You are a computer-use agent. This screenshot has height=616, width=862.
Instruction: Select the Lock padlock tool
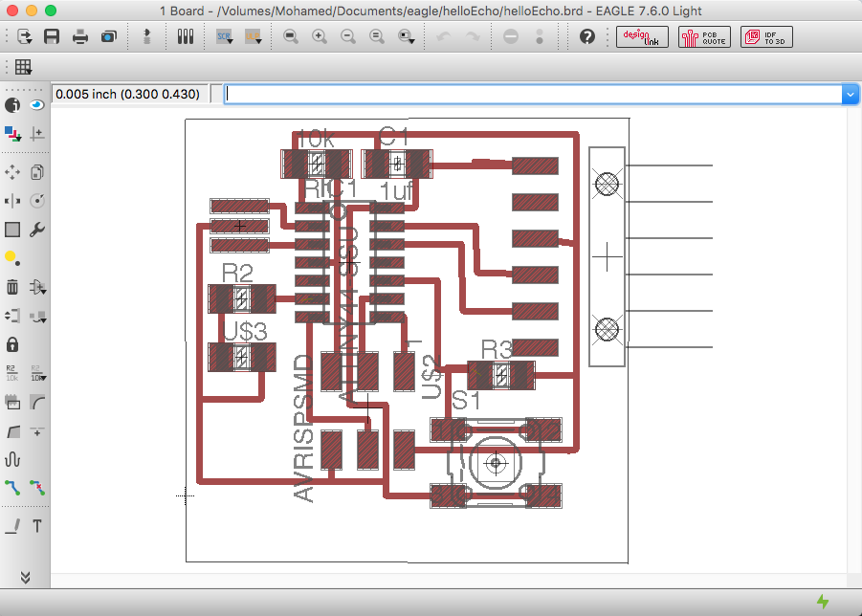coord(12,344)
